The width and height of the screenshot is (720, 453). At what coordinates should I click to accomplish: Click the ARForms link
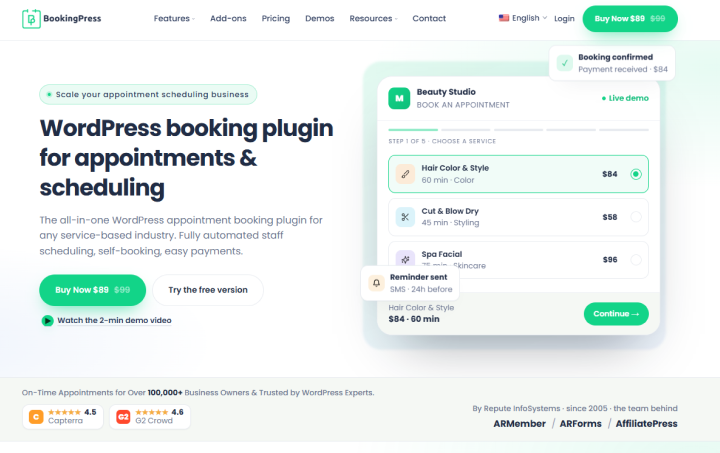click(x=580, y=424)
